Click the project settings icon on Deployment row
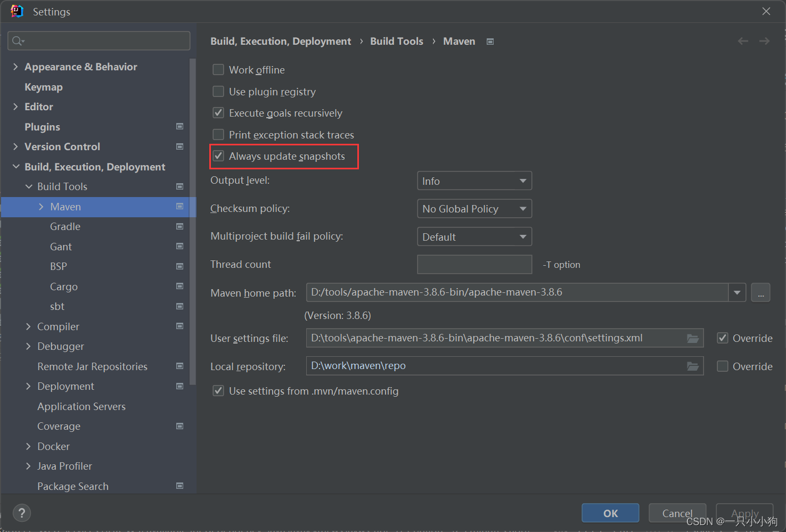 (x=180, y=386)
